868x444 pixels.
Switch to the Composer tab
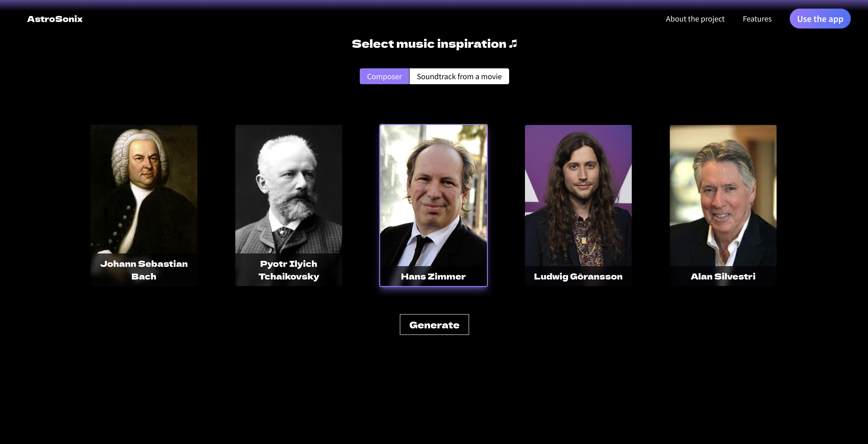[x=384, y=76]
